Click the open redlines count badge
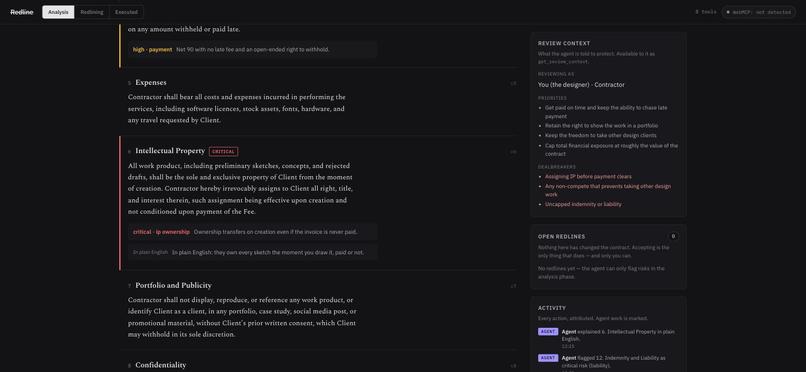Image resolution: width=806 pixels, height=372 pixels. click(x=673, y=236)
